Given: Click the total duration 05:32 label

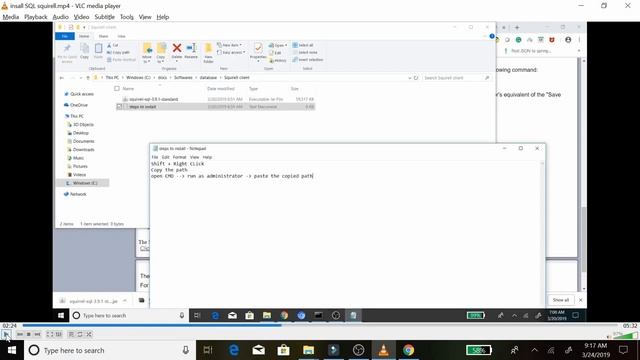Looking at the screenshot, I should pos(630,326).
